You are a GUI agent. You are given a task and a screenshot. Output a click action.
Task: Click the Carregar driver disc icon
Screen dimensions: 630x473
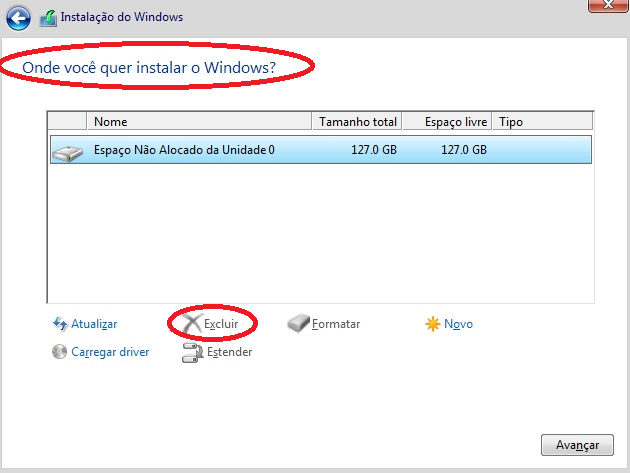click(x=59, y=352)
